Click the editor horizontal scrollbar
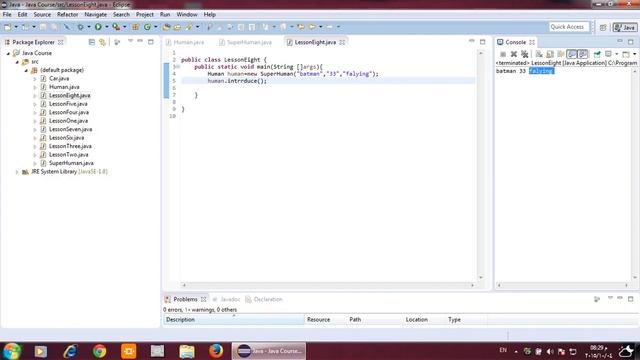Image resolution: width=640 pixels, height=360 pixels. 328,285
